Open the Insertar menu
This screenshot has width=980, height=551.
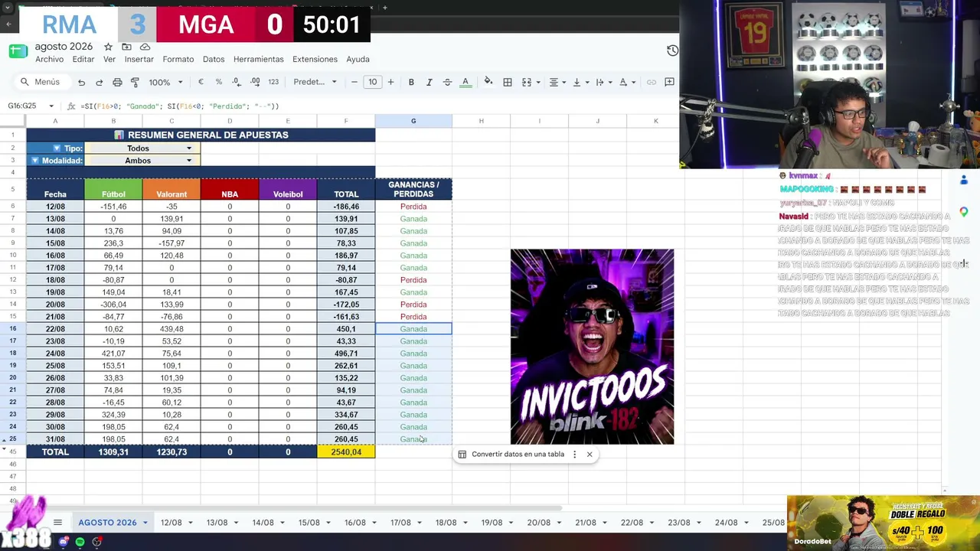tap(139, 60)
